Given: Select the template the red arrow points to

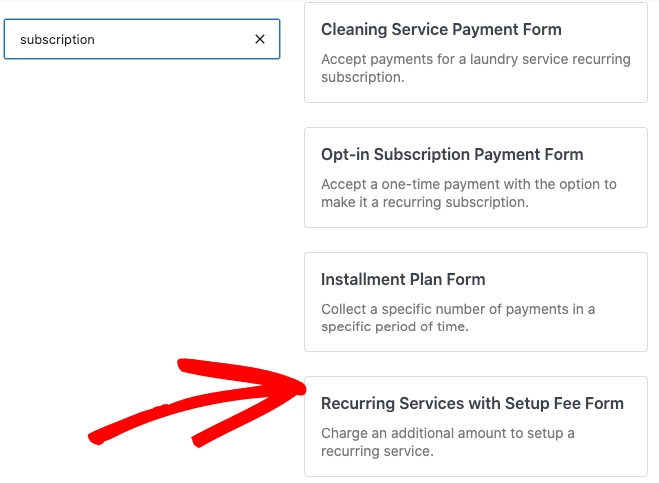Looking at the screenshot, I should pyautogui.click(x=476, y=427).
